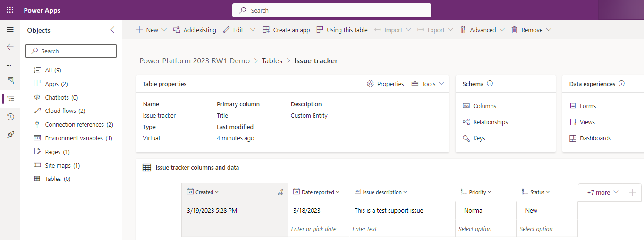Viewport: 644px width, 240px height.
Task: Open the Advanced dropdown
Action: click(x=482, y=30)
